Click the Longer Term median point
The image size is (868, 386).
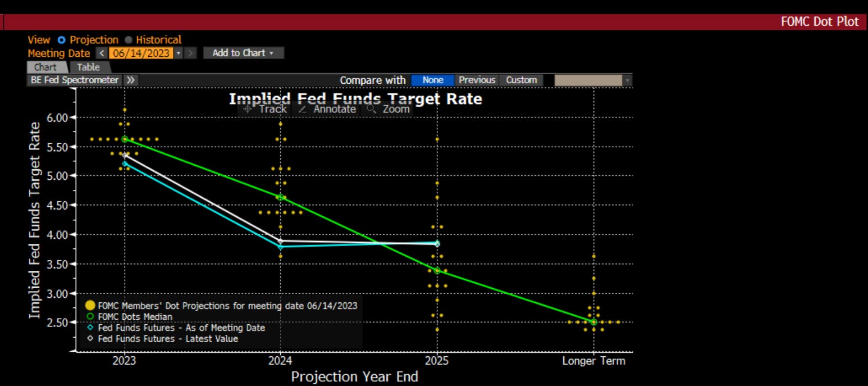593,322
